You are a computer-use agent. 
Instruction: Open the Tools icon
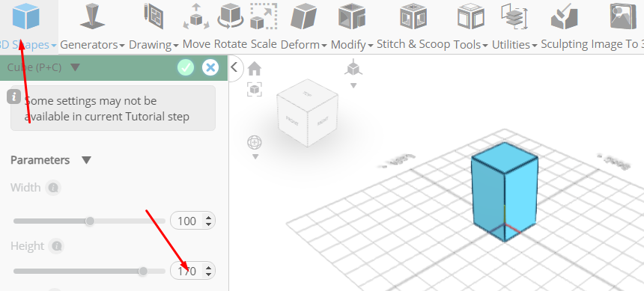(471, 16)
